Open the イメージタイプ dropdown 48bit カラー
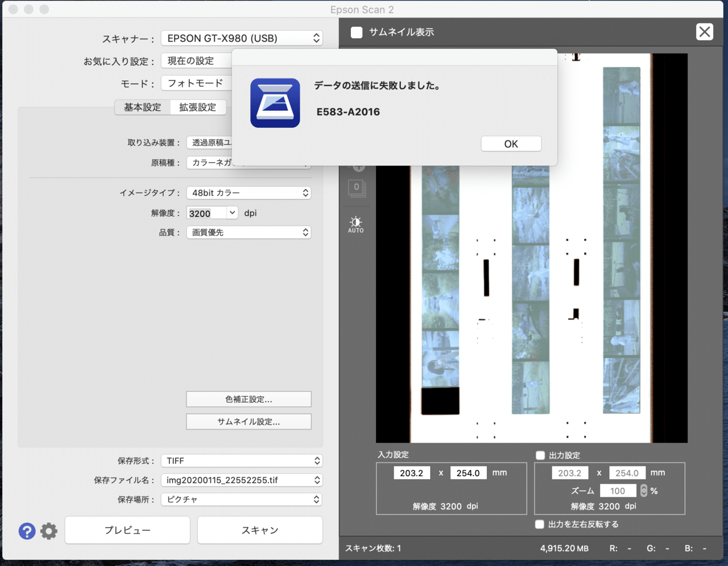Screen dimensions: 728x566 point(249,193)
